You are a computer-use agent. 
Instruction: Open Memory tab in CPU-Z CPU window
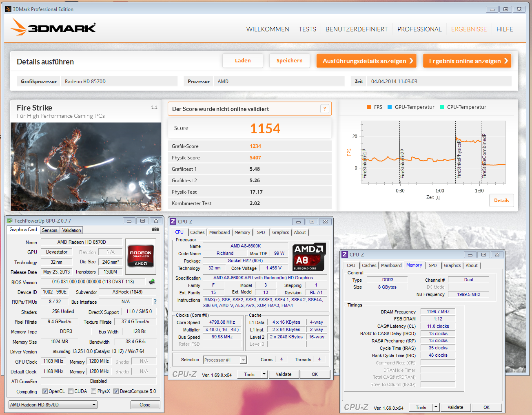click(x=242, y=232)
